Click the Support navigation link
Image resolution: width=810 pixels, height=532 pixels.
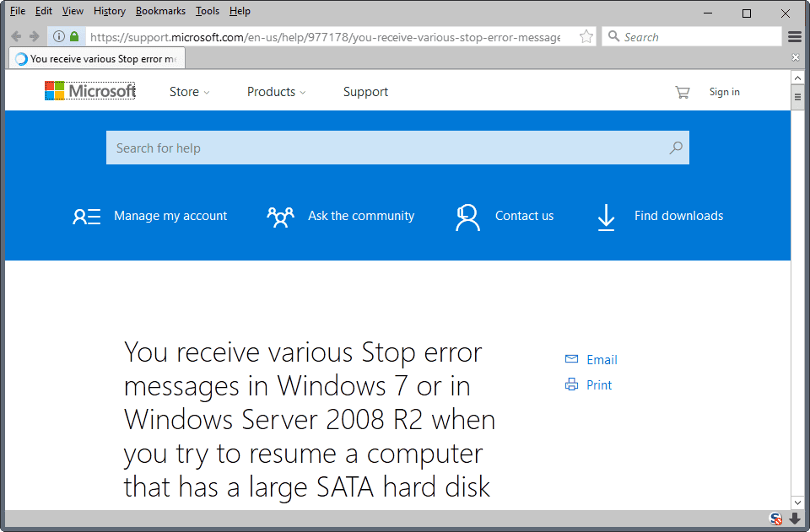[x=365, y=91]
